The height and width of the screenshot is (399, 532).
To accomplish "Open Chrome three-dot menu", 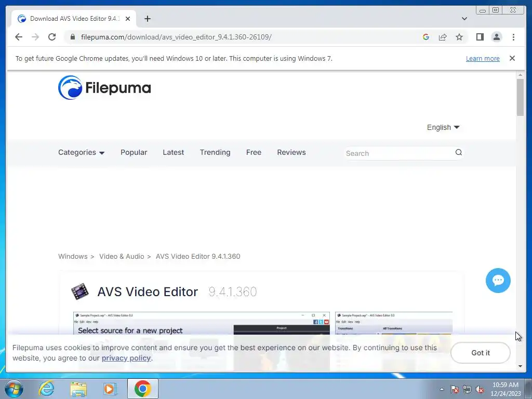I will (514, 37).
